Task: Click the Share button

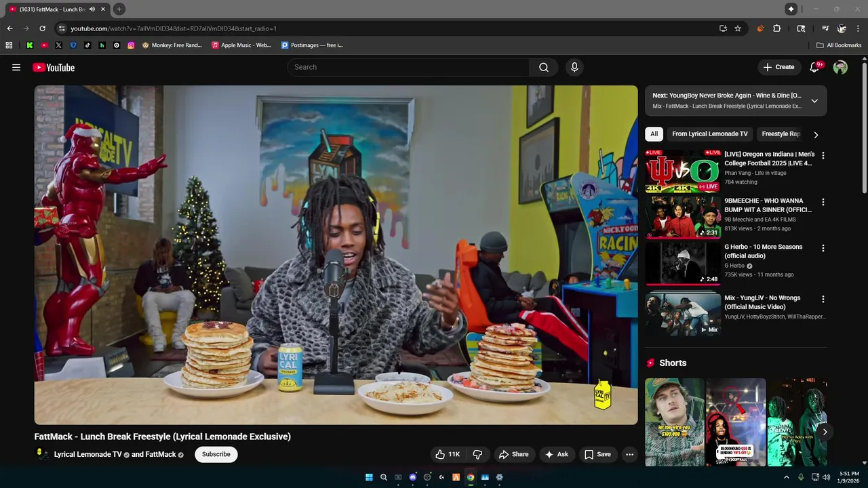Action: pos(513,454)
